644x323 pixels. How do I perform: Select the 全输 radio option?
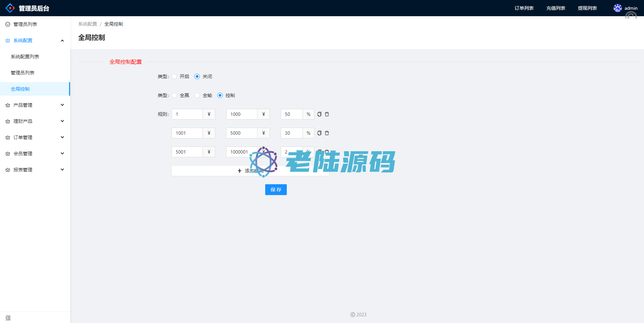click(197, 95)
